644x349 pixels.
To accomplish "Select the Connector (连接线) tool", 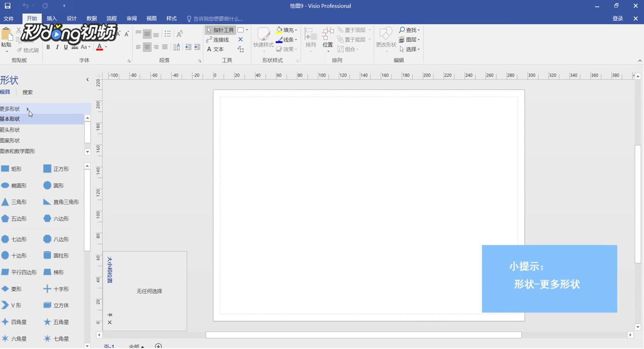I will click(x=218, y=40).
